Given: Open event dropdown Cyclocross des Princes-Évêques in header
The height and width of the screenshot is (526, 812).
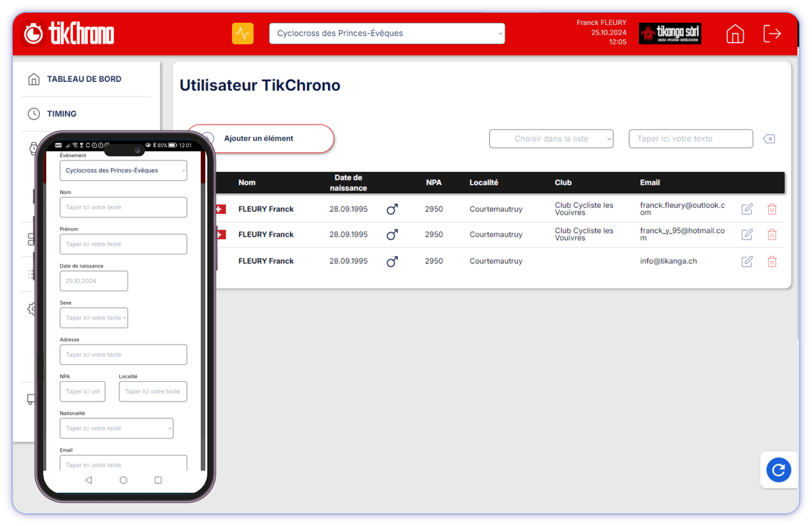Looking at the screenshot, I should tap(387, 33).
